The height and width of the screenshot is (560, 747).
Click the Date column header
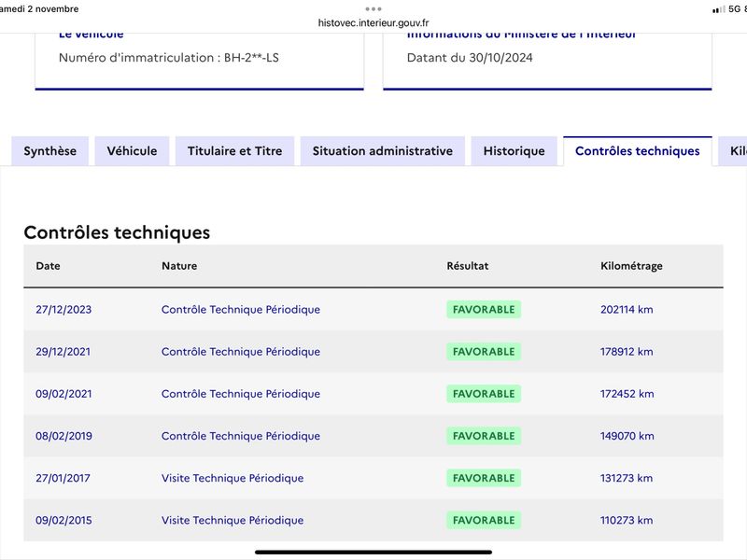pos(49,266)
